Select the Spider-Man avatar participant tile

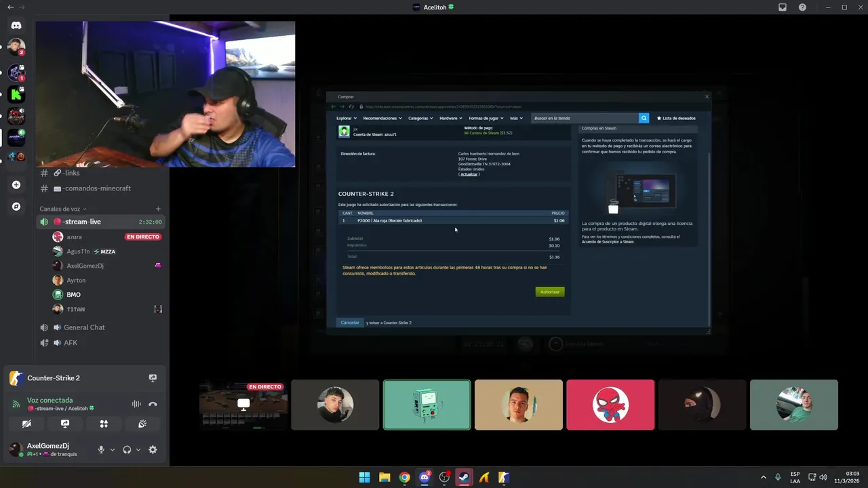[610, 405]
